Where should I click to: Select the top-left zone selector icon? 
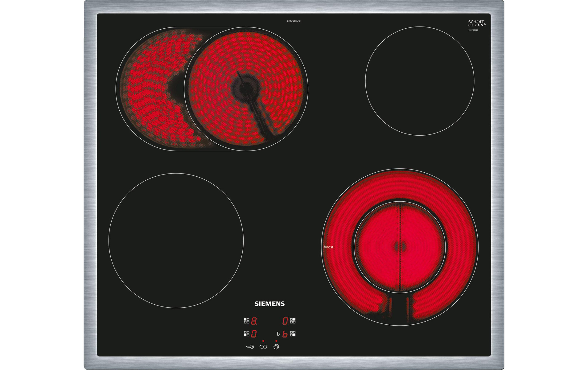point(246,321)
